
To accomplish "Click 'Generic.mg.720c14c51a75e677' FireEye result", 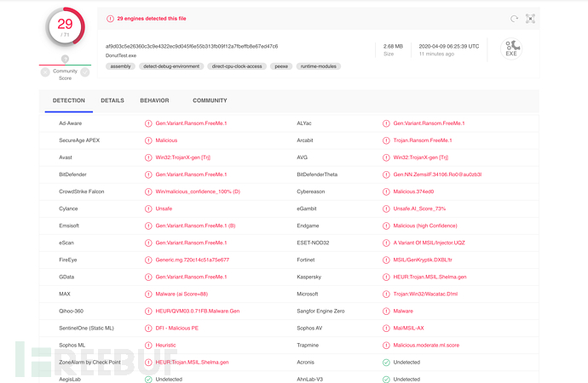I will tap(193, 260).
